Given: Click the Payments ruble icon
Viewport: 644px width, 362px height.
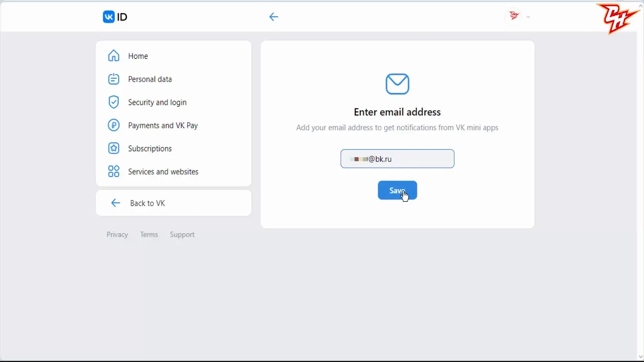Looking at the screenshot, I should tap(114, 125).
